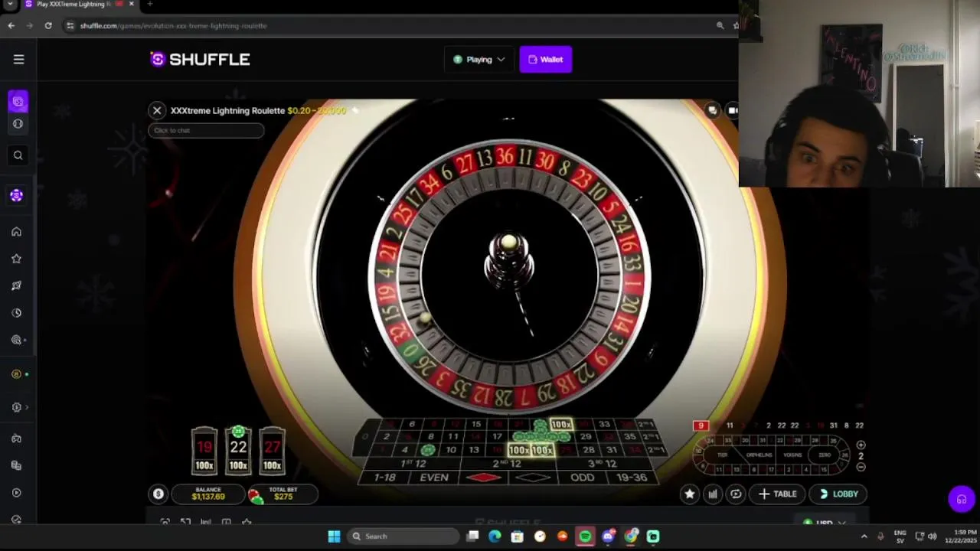This screenshot has height=551, width=980.
Task: Close the Play XXXtreme Lightning browser tab
Action: tap(131, 4)
